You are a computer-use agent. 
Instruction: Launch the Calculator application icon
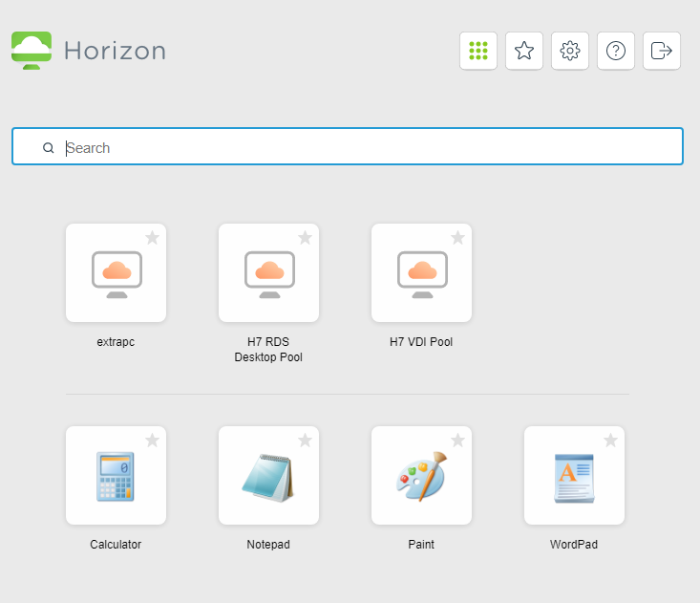tap(116, 476)
